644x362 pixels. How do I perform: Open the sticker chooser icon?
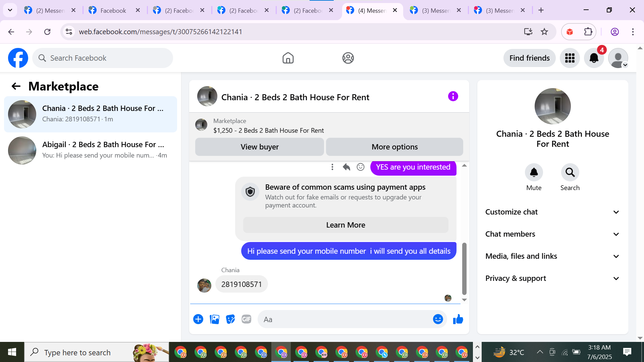click(x=230, y=319)
